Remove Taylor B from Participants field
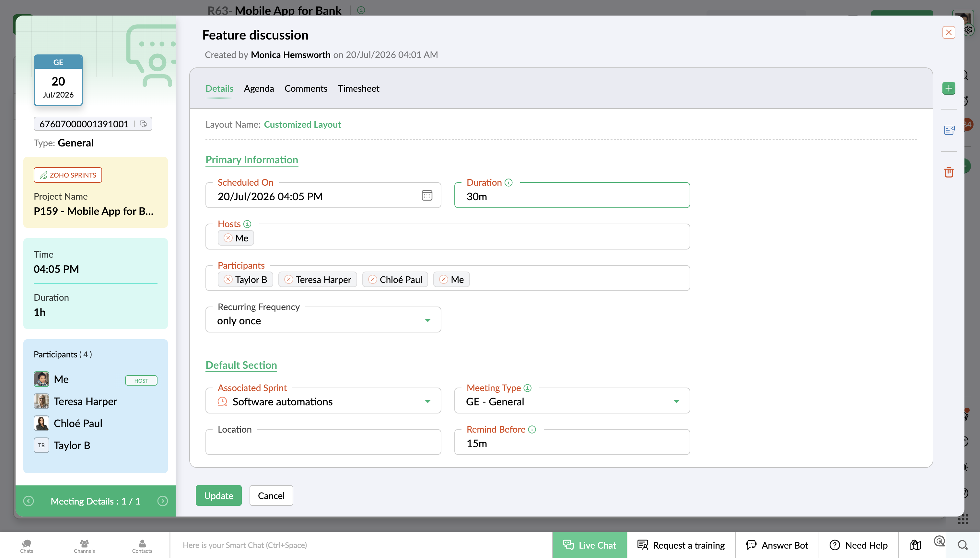 pyautogui.click(x=228, y=279)
